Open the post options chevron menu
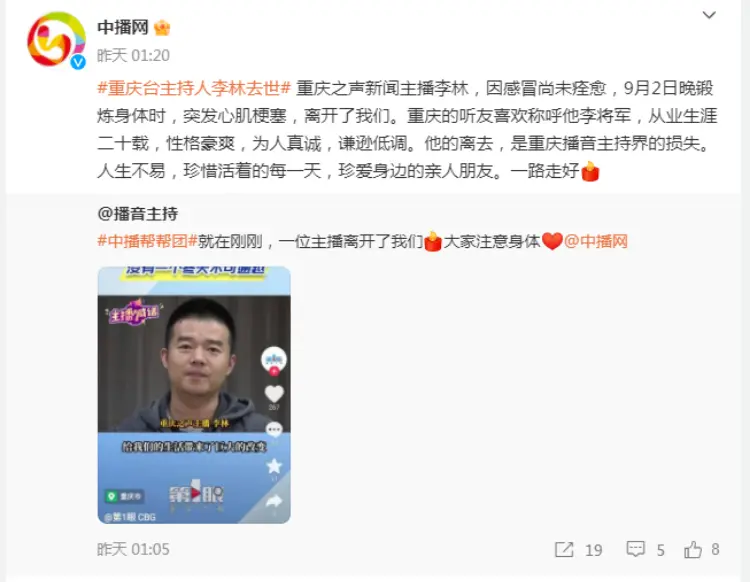Screen dimensions: 750x582 pos(708,15)
